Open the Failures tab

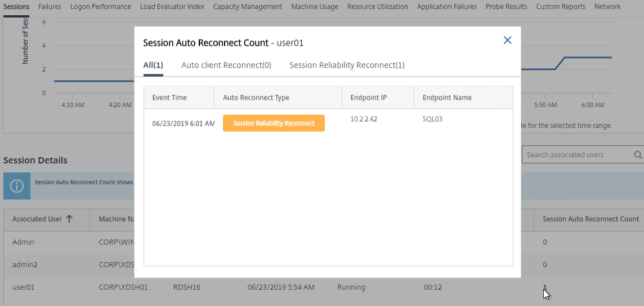(x=50, y=7)
